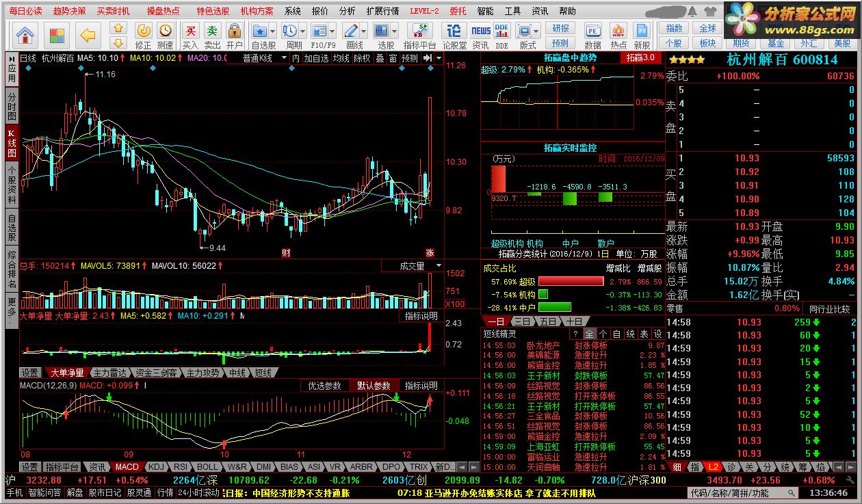Open the 新股 IPO icon

[x=642, y=35]
